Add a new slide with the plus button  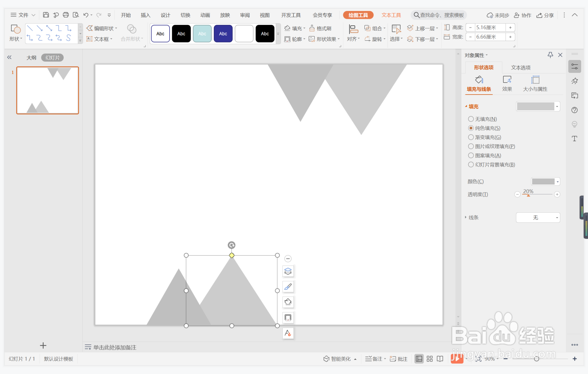43,345
